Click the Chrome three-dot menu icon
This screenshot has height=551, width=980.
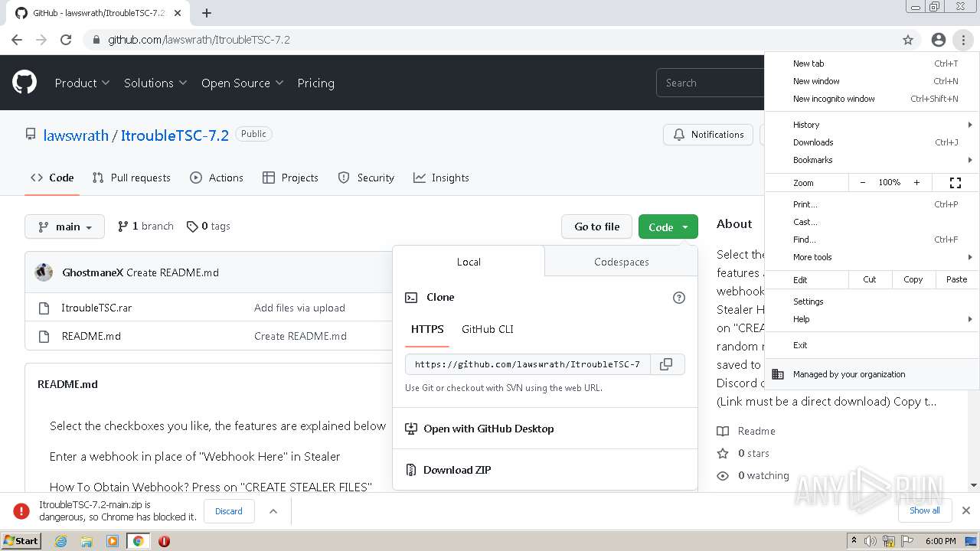coord(963,40)
